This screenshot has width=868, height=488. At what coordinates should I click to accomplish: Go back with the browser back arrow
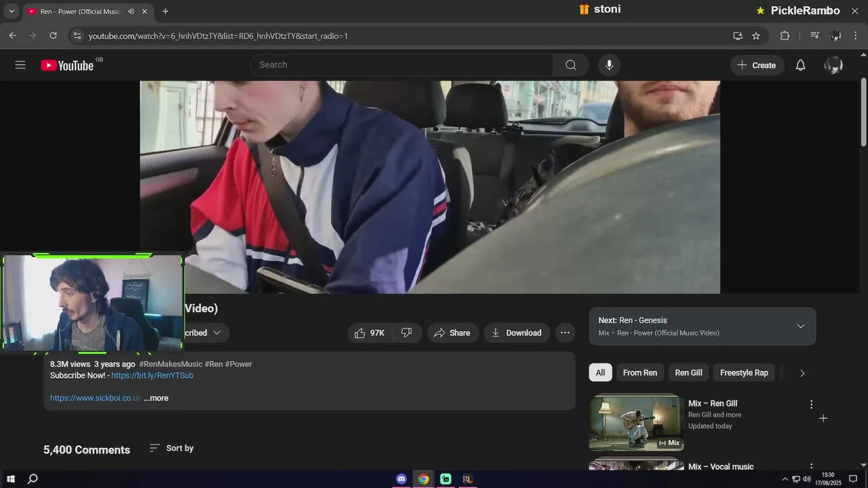point(12,36)
